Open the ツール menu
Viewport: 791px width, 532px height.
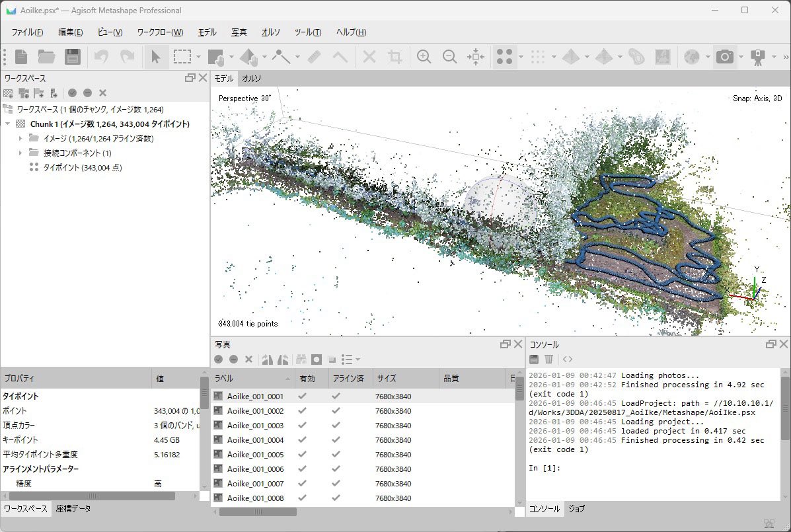(308, 32)
